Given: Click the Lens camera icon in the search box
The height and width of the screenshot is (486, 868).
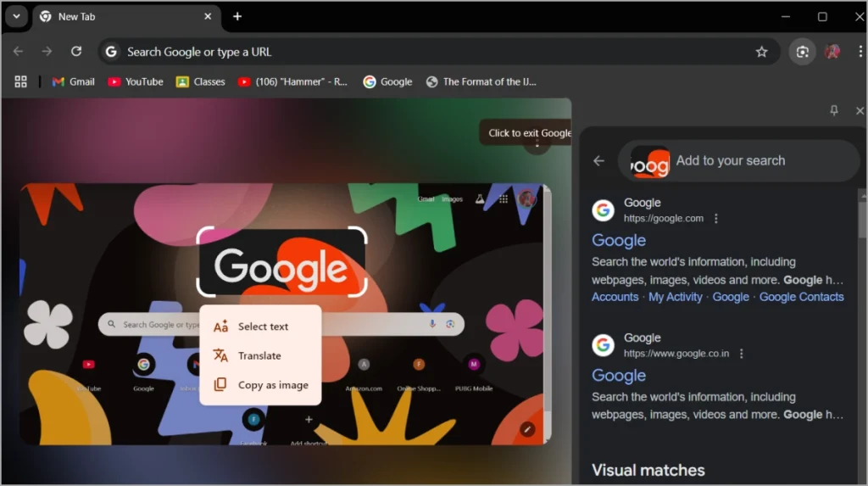Looking at the screenshot, I should click(451, 324).
